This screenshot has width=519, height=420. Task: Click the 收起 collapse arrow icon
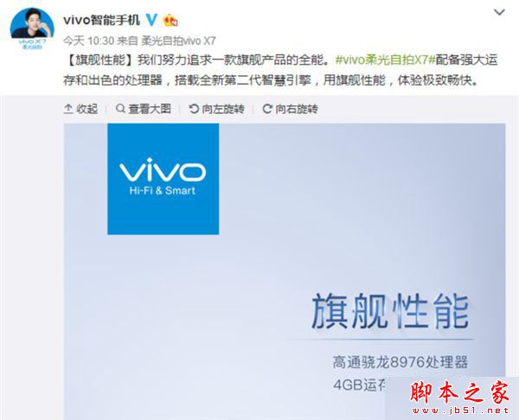68,109
